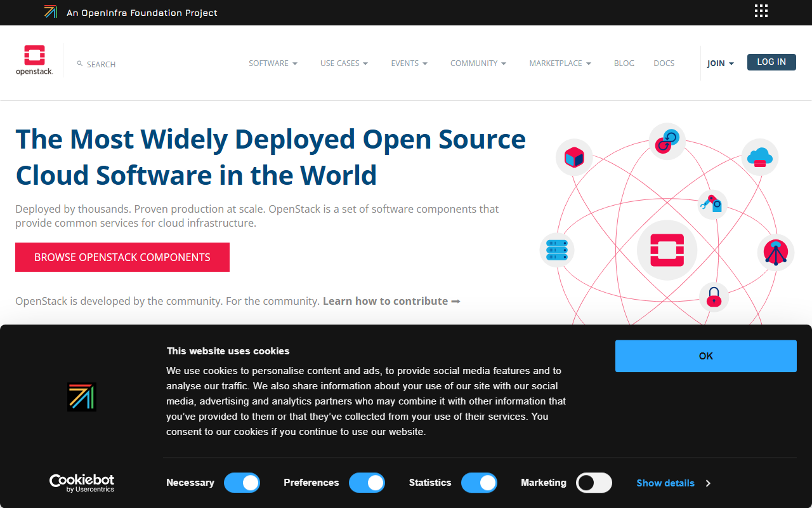Viewport: 812px width, 508px height.
Task: Open the grid apps menu icon
Action: pos(761,11)
